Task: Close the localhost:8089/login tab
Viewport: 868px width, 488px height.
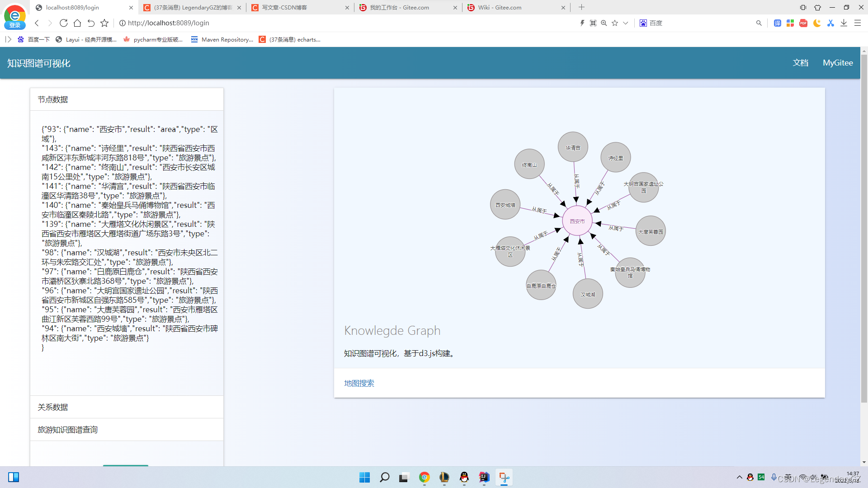Action: tap(131, 8)
